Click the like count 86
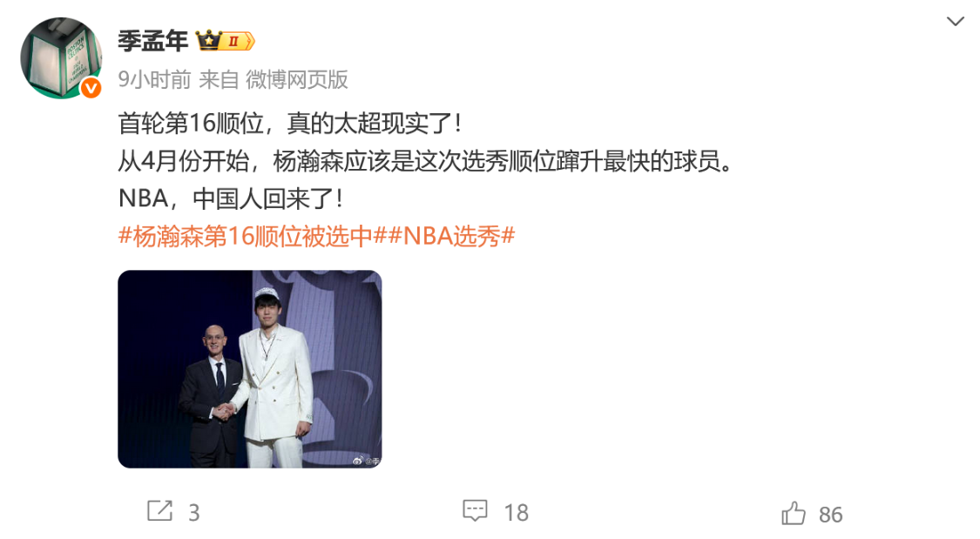980x539 pixels. [x=831, y=515]
